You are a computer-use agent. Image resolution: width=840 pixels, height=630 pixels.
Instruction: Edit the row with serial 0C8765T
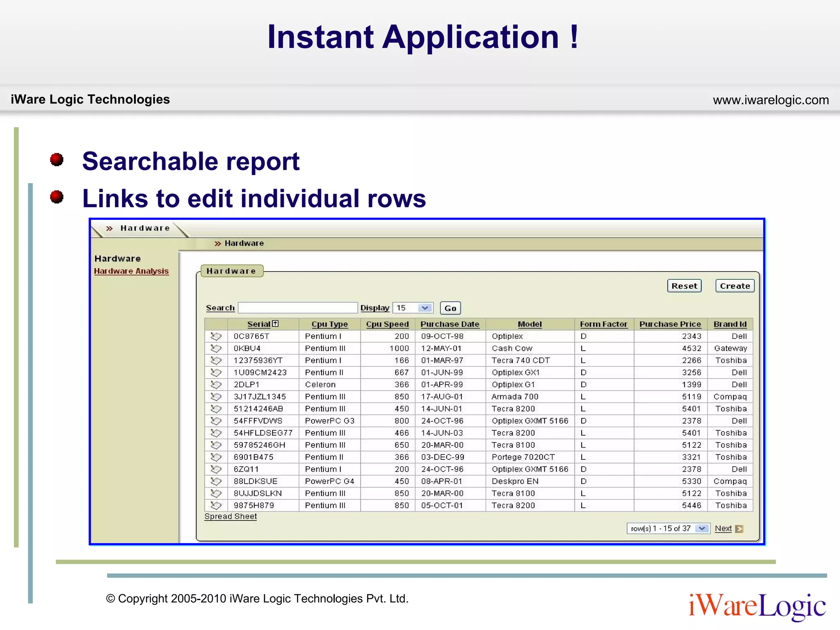coord(216,336)
